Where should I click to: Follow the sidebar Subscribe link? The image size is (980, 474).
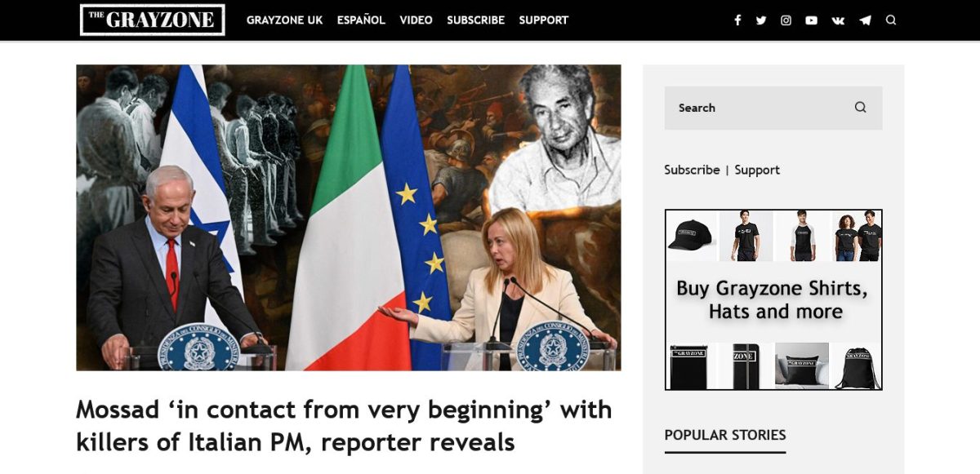[x=692, y=170]
